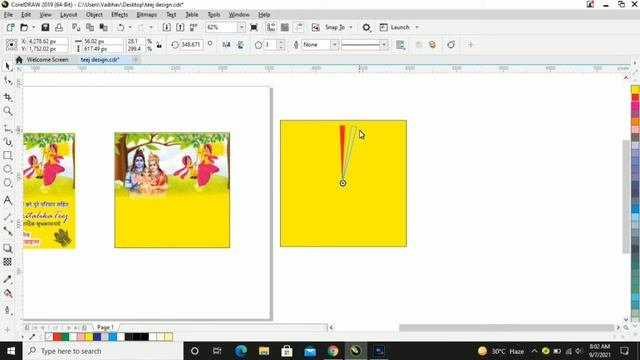The height and width of the screenshot is (360, 640).
Task: Switch to the Welcome Screen tab
Action: tap(47, 60)
